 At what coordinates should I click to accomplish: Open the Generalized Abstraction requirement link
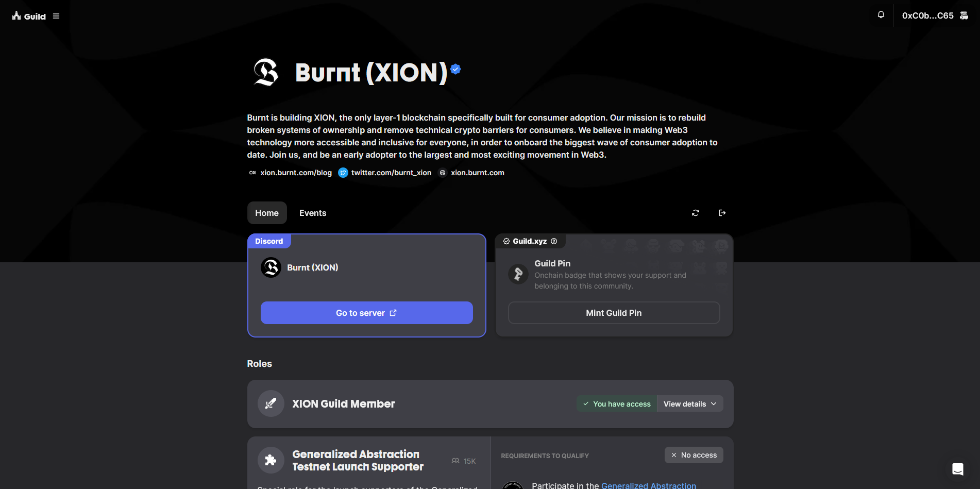click(648, 485)
